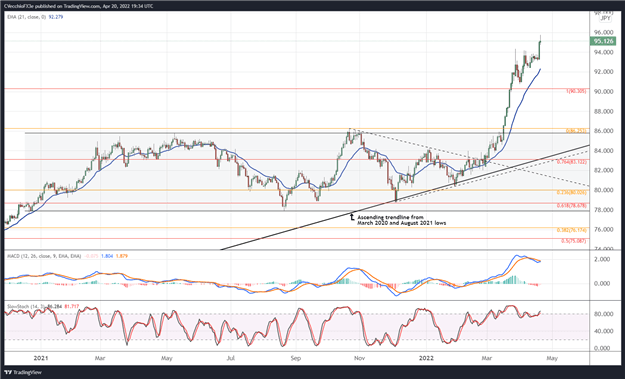Viewport: 625px width, 379px height.
Task: Select the Ascending trendline text annotation
Action: (401, 220)
